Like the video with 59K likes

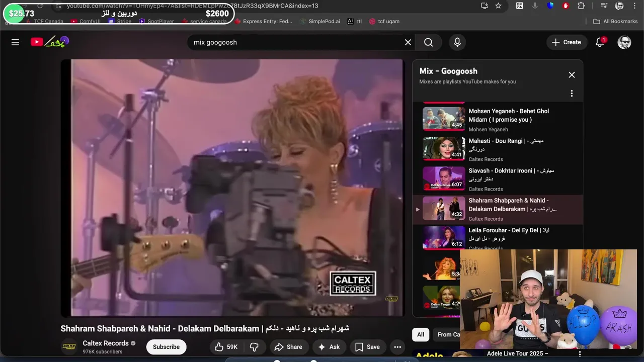pyautogui.click(x=226, y=347)
